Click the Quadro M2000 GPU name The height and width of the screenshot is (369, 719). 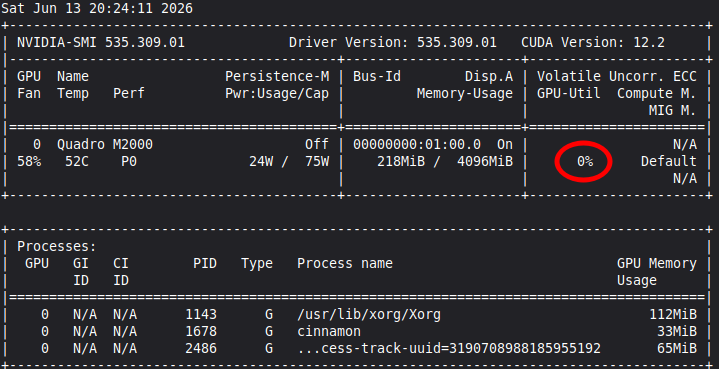click(x=105, y=145)
